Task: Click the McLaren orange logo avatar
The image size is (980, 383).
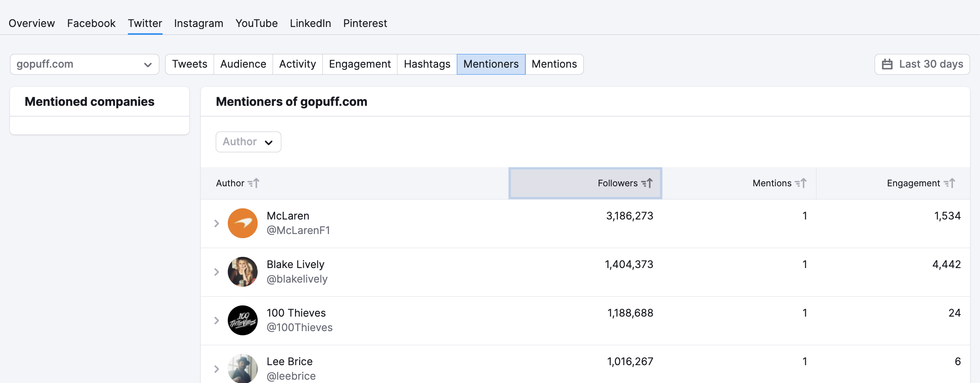Action: point(243,223)
